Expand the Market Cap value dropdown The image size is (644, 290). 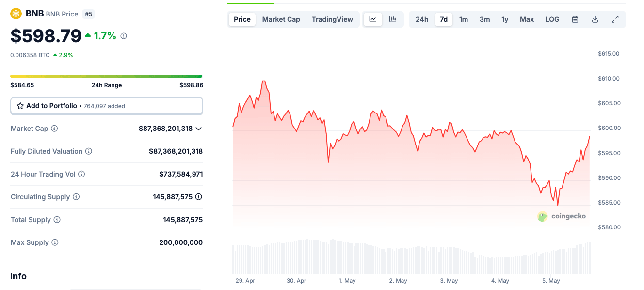198,129
